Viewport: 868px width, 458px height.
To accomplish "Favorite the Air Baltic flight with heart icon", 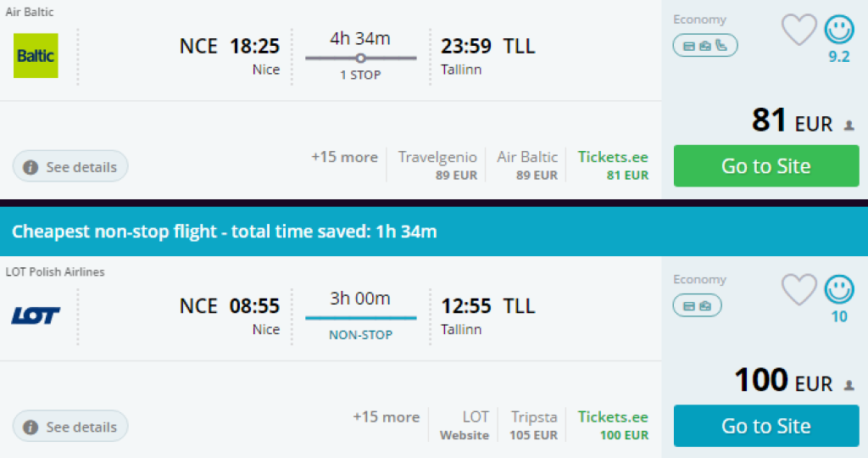I will tap(798, 30).
